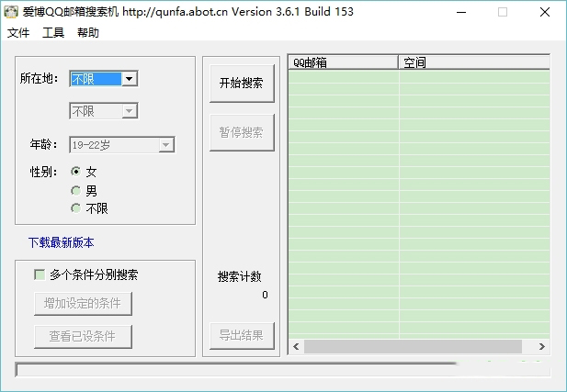Open the 文件 menu
This screenshot has height=392, width=567.
coord(18,33)
